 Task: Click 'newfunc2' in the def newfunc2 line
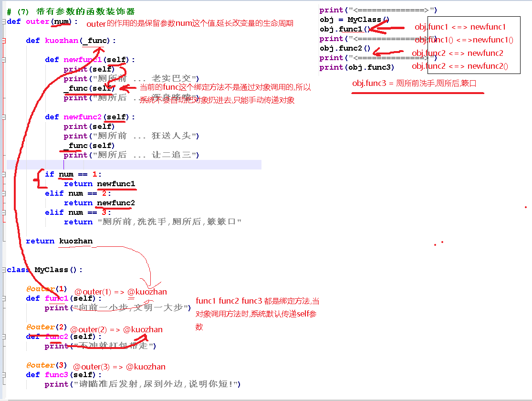pyautogui.click(x=83, y=117)
